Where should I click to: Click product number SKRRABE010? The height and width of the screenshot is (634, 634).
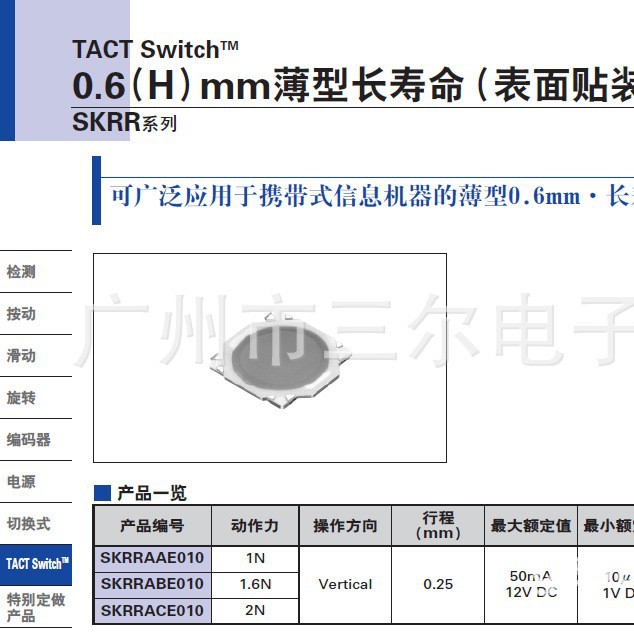pos(152,584)
